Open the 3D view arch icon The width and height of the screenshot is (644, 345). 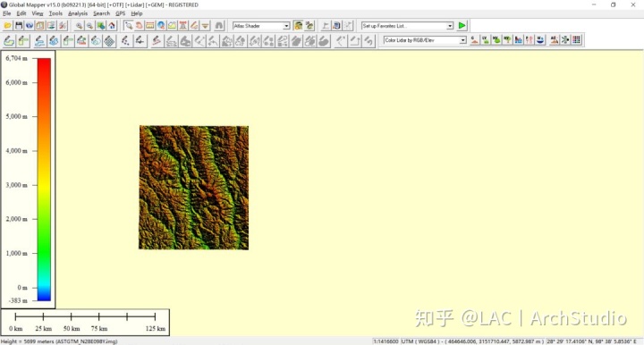pos(219,26)
